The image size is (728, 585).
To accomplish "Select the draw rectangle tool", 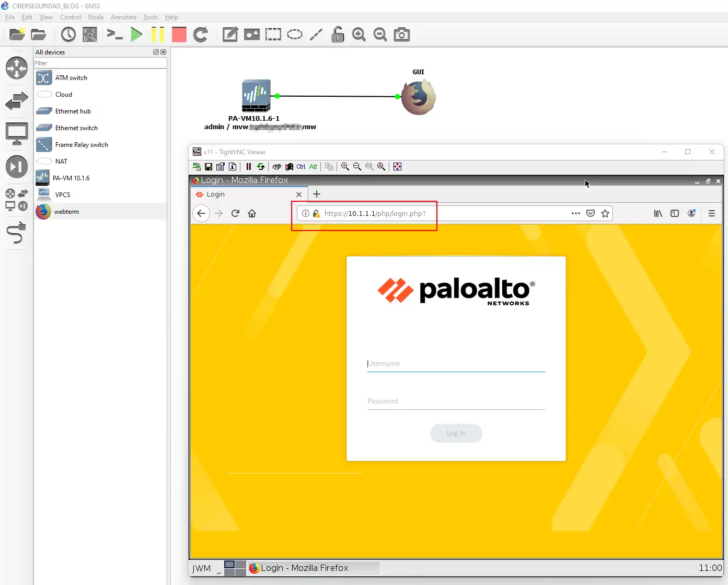I will click(x=273, y=35).
